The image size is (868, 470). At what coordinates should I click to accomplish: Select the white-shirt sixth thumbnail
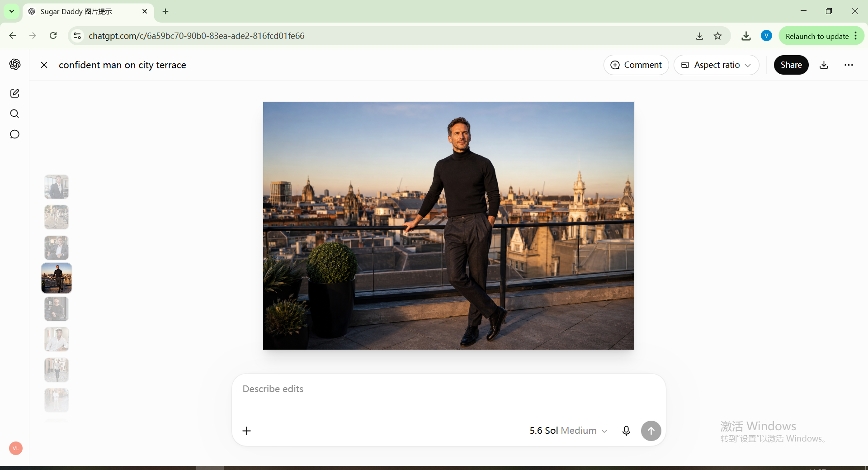pyautogui.click(x=57, y=339)
